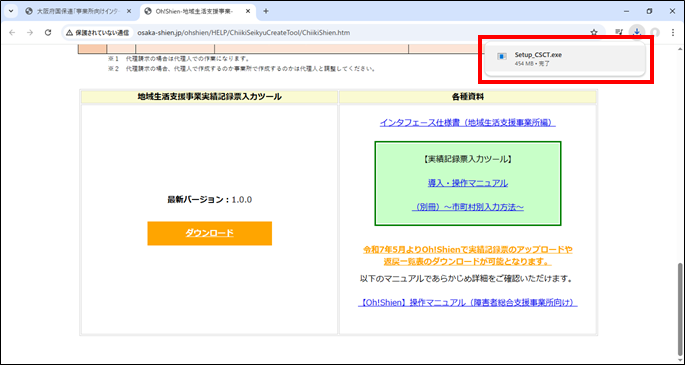Reload the current page

[48, 32]
